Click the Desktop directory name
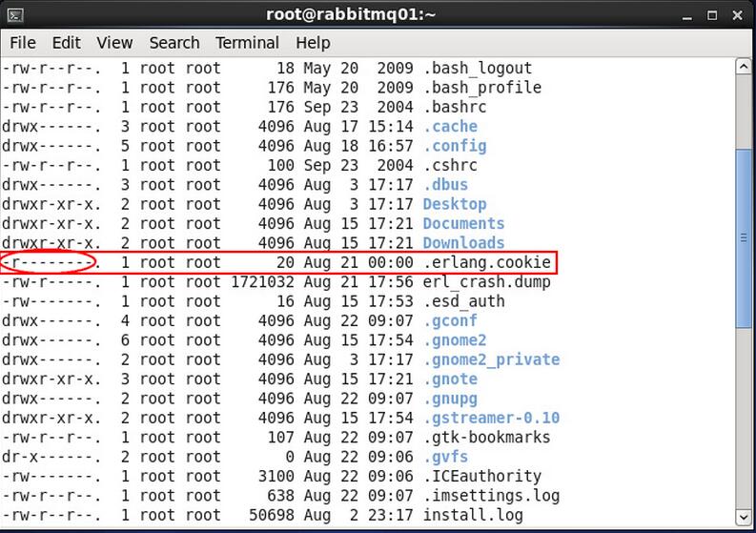Screen dimensions: 756x533 [x=454, y=204]
